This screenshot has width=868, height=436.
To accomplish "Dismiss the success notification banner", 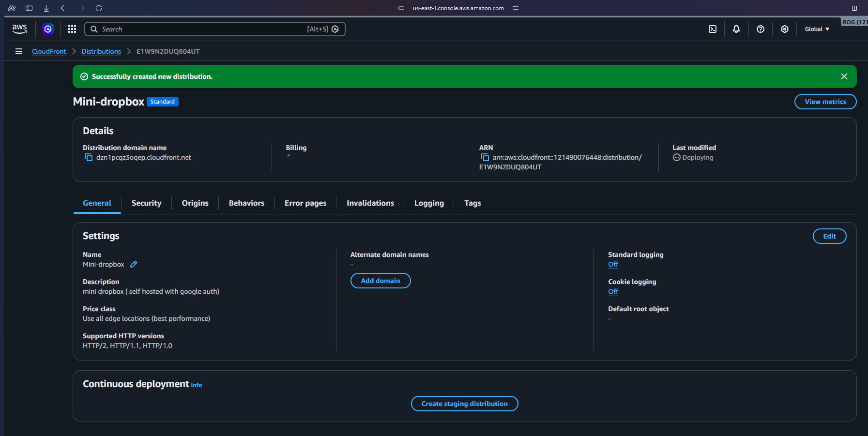I will [844, 76].
